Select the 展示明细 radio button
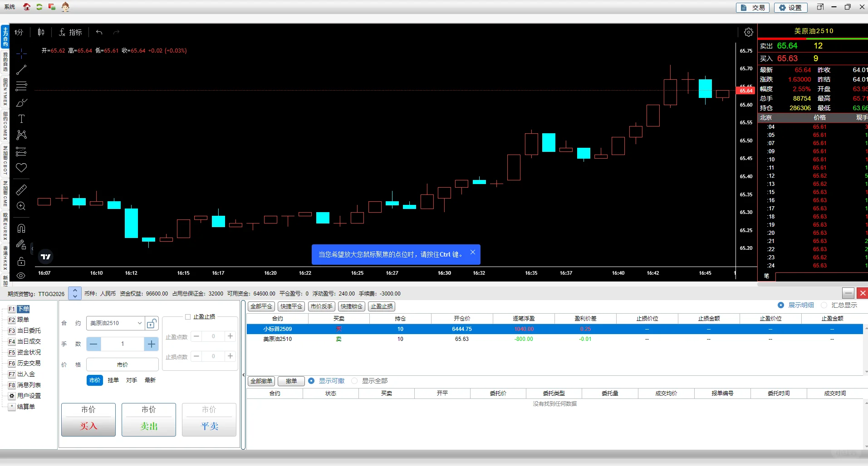The width and height of the screenshot is (868, 466). (x=781, y=305)
